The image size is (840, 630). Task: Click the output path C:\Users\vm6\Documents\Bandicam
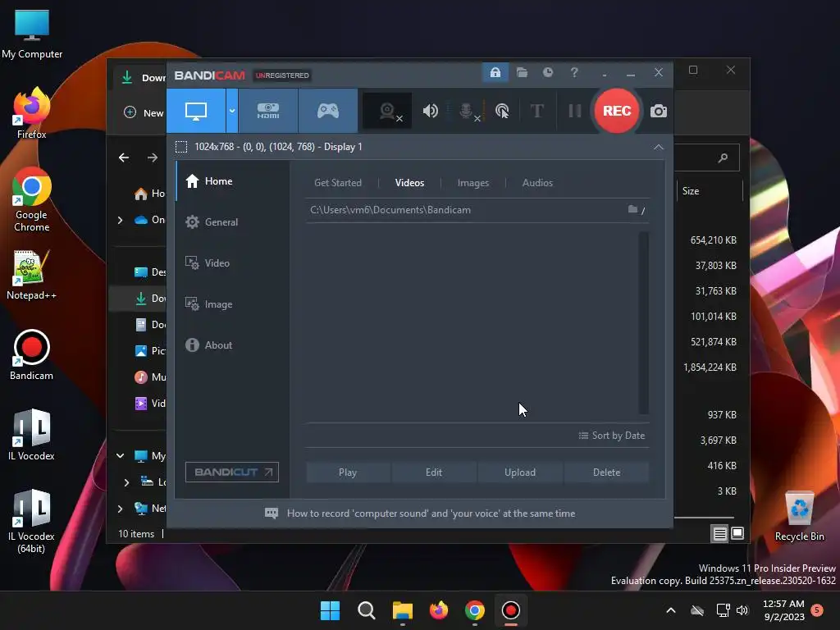390,210
